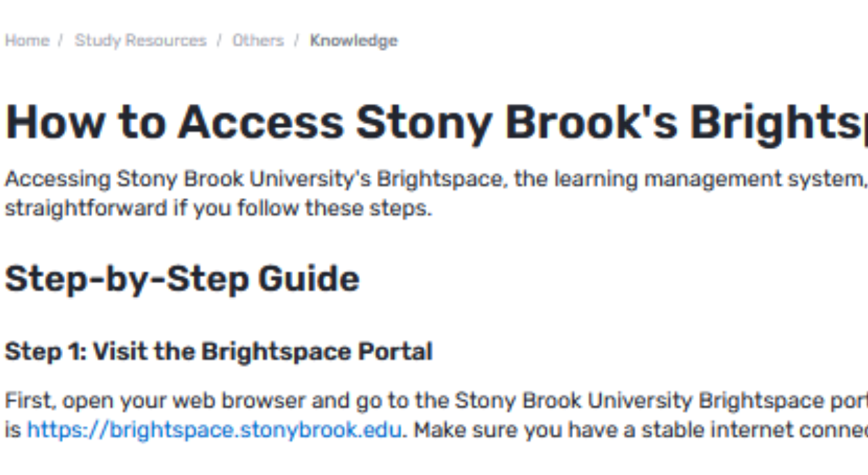Click the separator after Home breadcrumb
The width and height of the screenshot is (868, 475).
pyautogui.click(x=61, y=40)
